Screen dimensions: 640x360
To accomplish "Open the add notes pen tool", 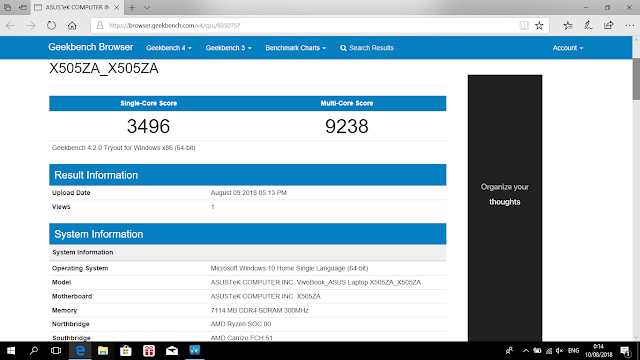I will pyautogui.click(x=588, y=25).
